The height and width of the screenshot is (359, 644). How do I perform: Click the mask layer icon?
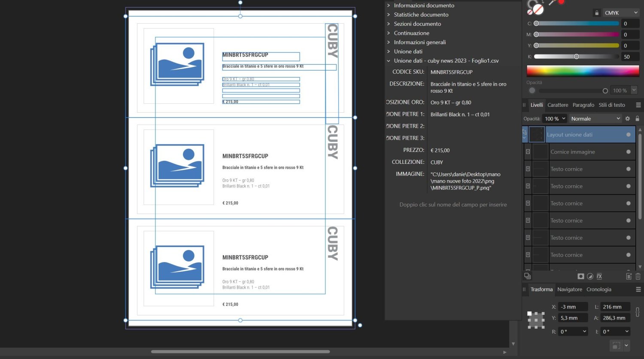[580, 276]
